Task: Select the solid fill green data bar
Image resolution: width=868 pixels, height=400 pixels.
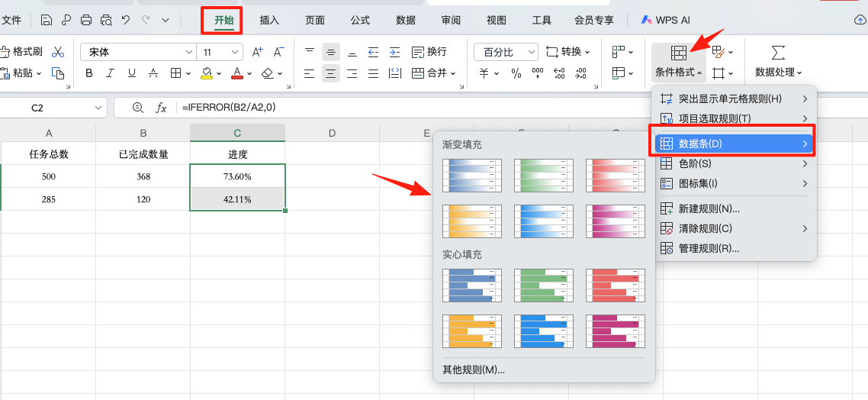Action: click(544, 285)
